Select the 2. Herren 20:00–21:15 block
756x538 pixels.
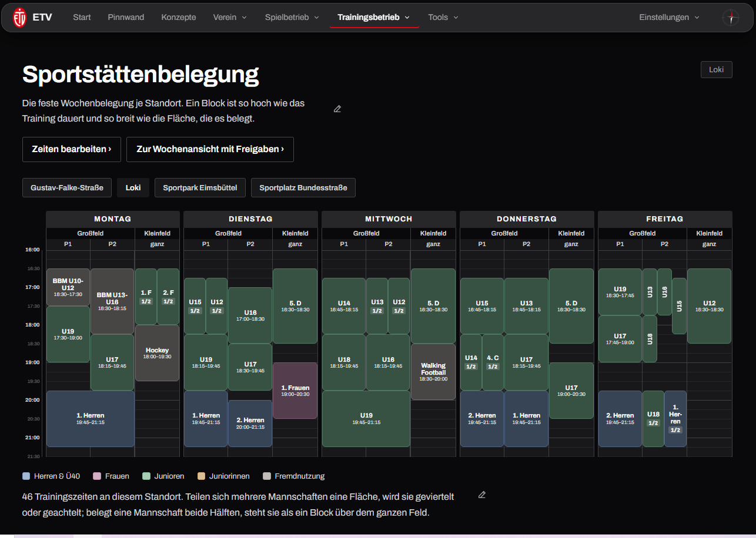(x=250, y=423)
